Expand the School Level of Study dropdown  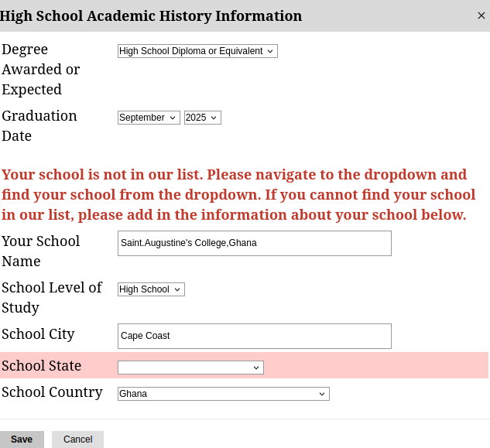coord(151,289)
